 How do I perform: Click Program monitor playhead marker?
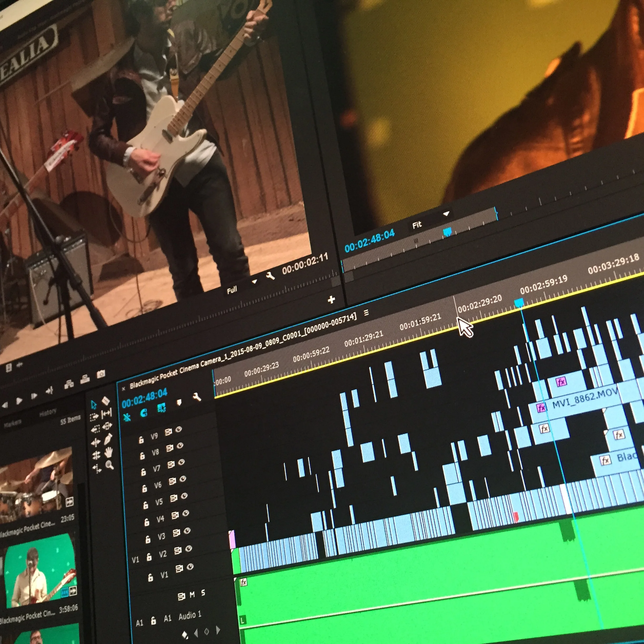[x=447, y=232]
